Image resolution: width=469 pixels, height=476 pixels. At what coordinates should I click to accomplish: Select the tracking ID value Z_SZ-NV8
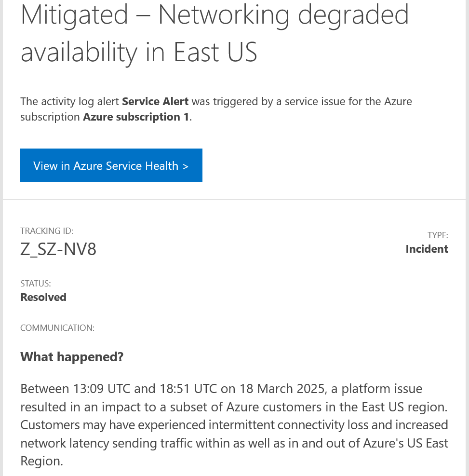pos(58,249)
